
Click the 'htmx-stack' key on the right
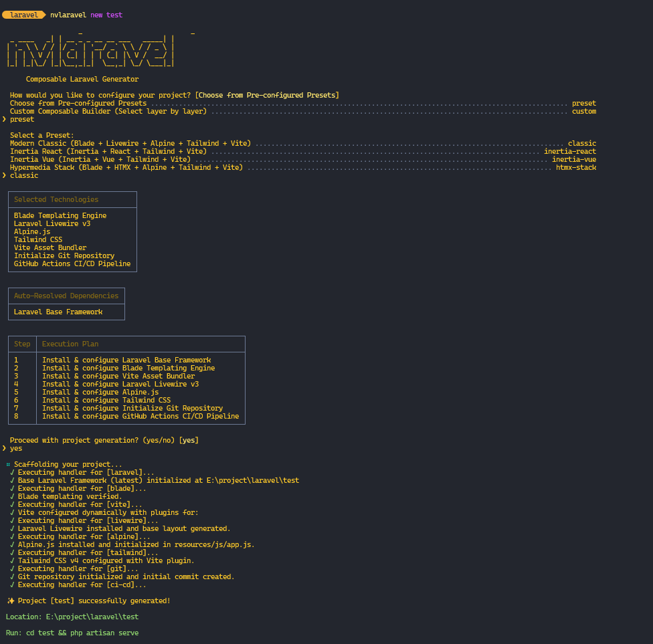pyautogui.click(x=576, y=167)
